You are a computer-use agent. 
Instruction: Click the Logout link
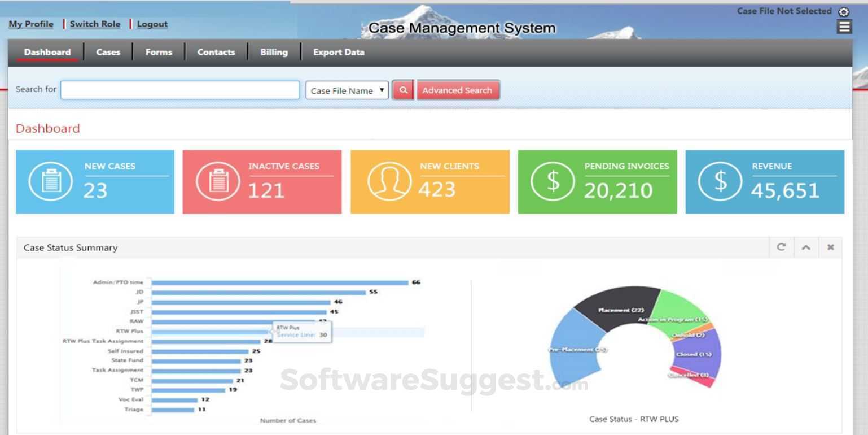click(152, 24)
